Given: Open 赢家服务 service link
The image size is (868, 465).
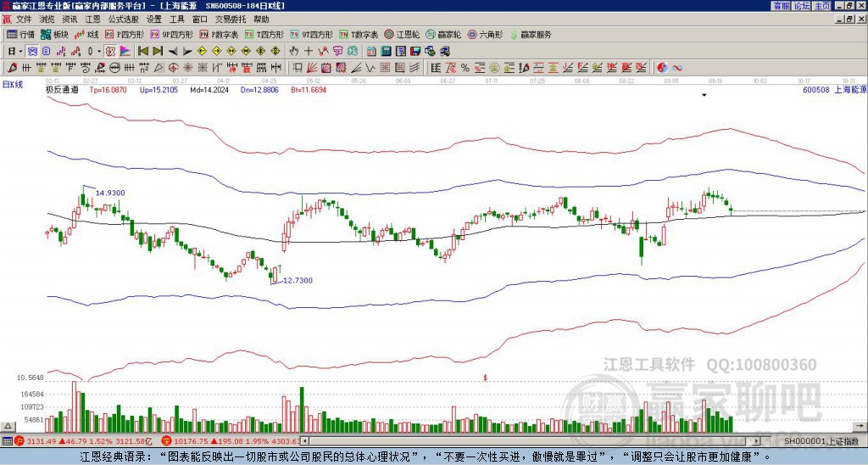Looking at the screenshot, I should pos(531,34).
